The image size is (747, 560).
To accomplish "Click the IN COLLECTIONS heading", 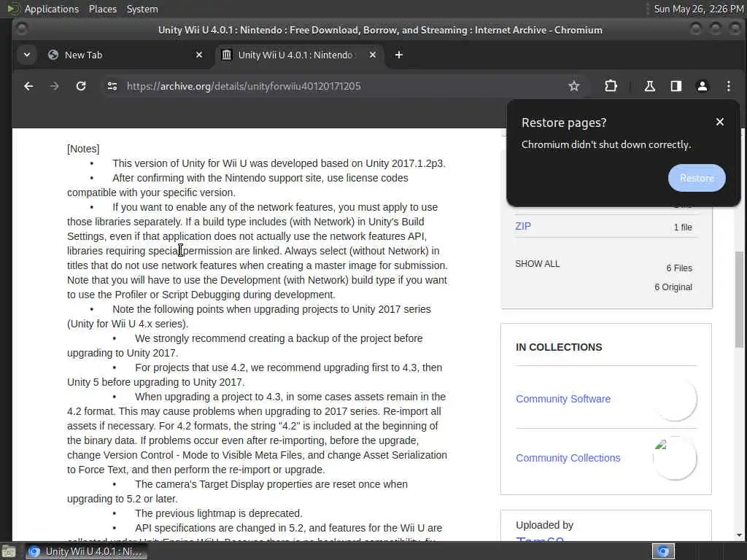I will coord(559,347).
